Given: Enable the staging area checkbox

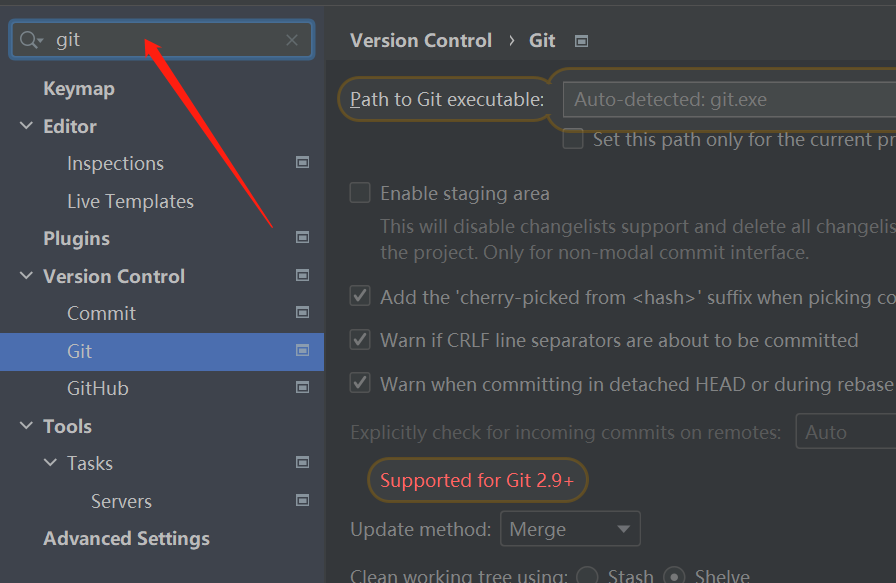Looking at the screenshot, I should tap(359, 192).
